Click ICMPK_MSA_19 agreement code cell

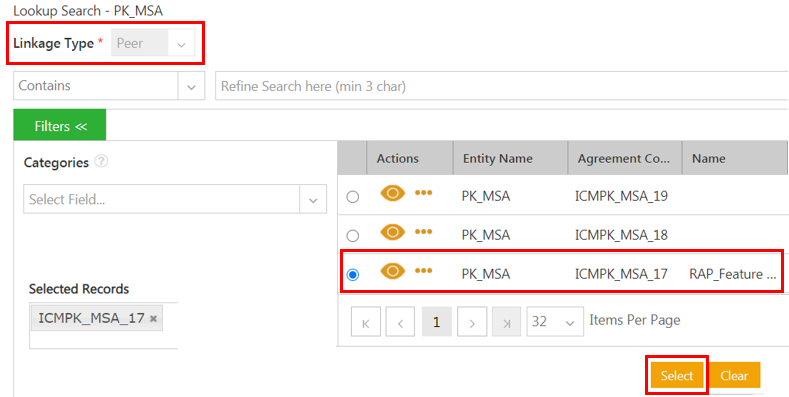(621, 196)
